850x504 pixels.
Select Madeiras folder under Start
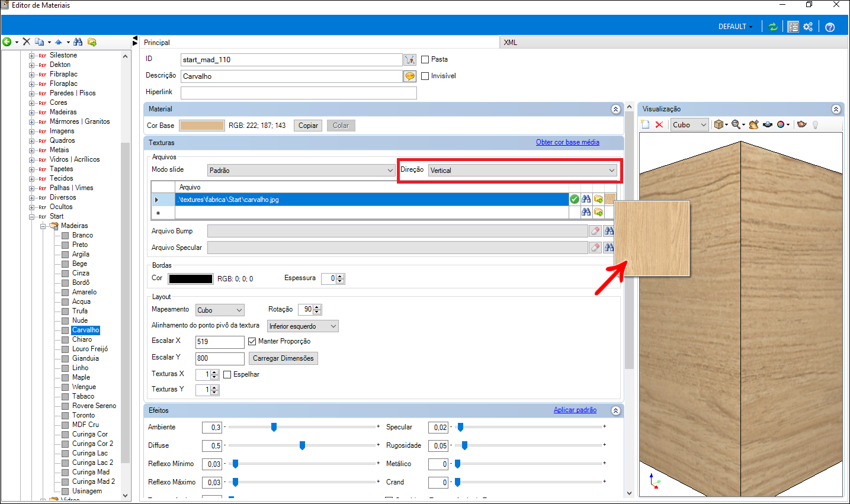pyautogui.click(x=74, y=226)
